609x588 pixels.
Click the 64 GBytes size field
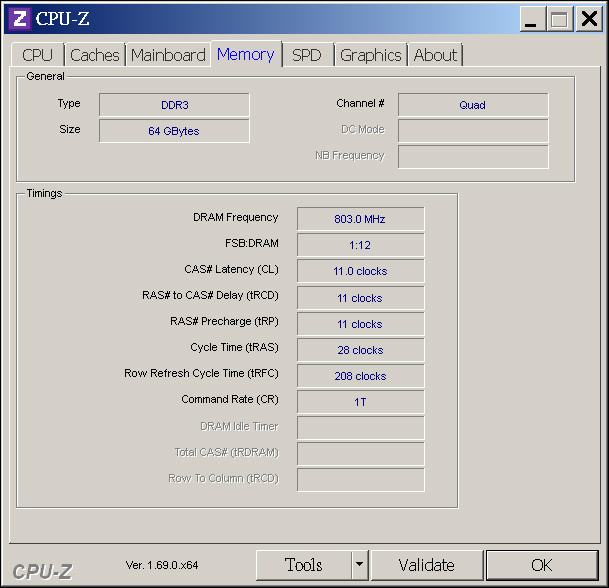click(174, 131)
